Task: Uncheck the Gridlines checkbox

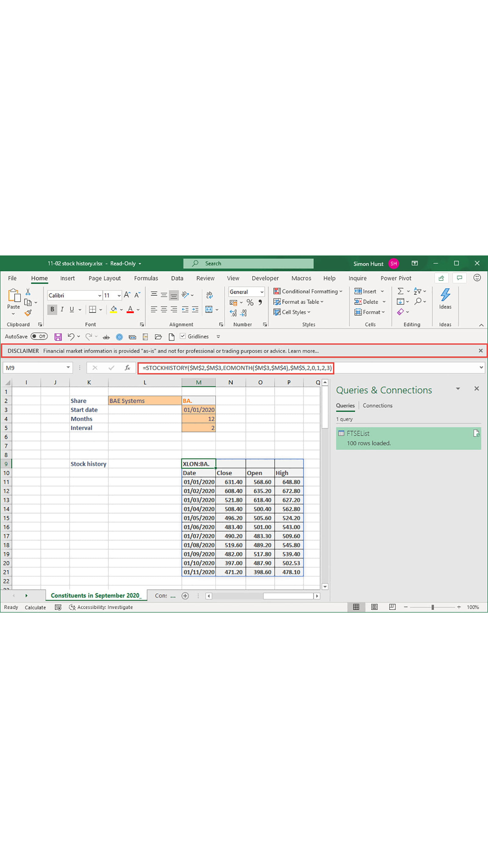Action: pos(183,336)
